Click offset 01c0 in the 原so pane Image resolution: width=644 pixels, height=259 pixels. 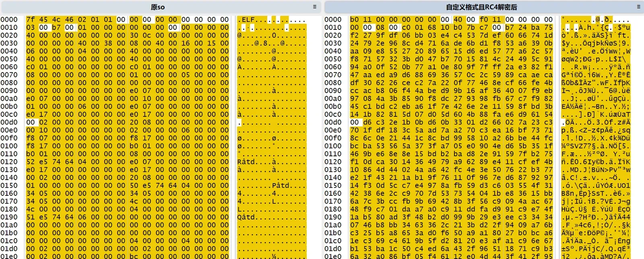pos(9,240)
